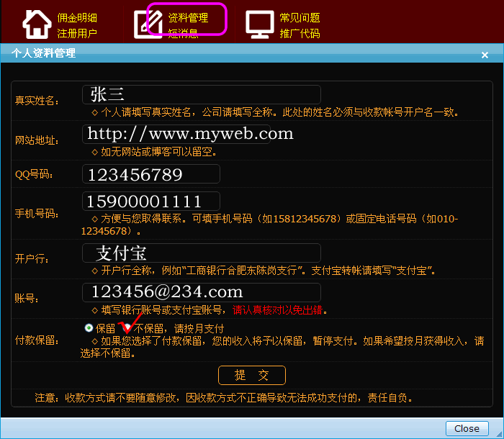Click the 真实姓名 name input field

click(x=202, y=94)
